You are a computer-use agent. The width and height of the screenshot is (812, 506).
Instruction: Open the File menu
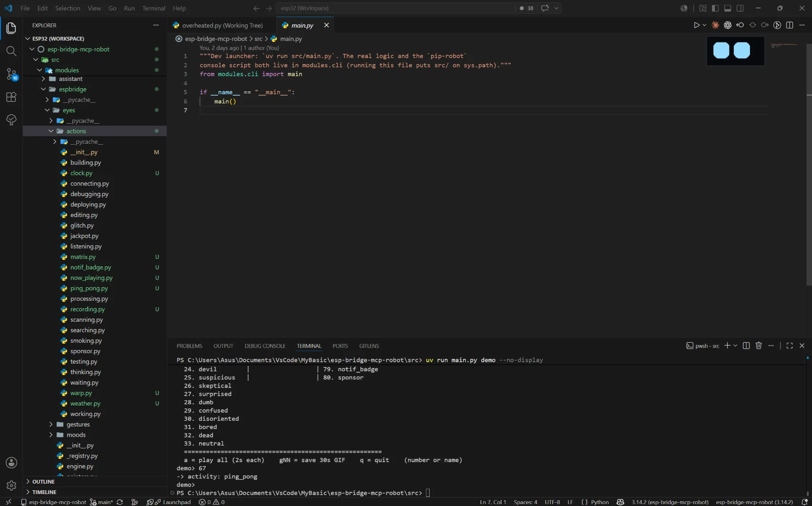pyautogui.click(x=25, y=8)
